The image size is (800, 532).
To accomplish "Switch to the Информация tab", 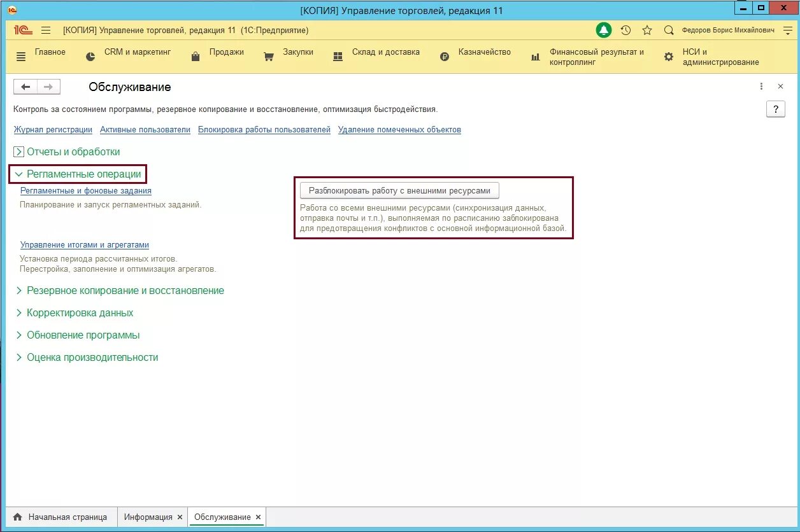I will [148, 517].
